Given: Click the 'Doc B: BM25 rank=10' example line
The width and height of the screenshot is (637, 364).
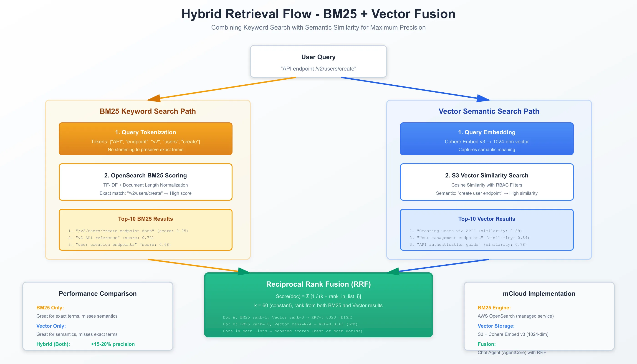Looking at the screenshot, I should (290, 324).
